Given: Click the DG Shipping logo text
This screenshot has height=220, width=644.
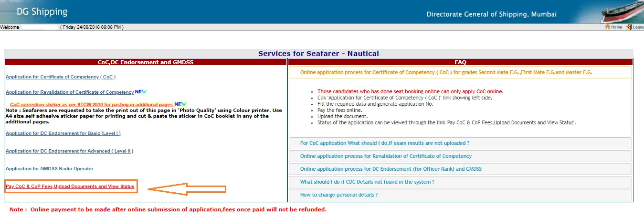Looking at the screenshot, I should pos(42,11).
